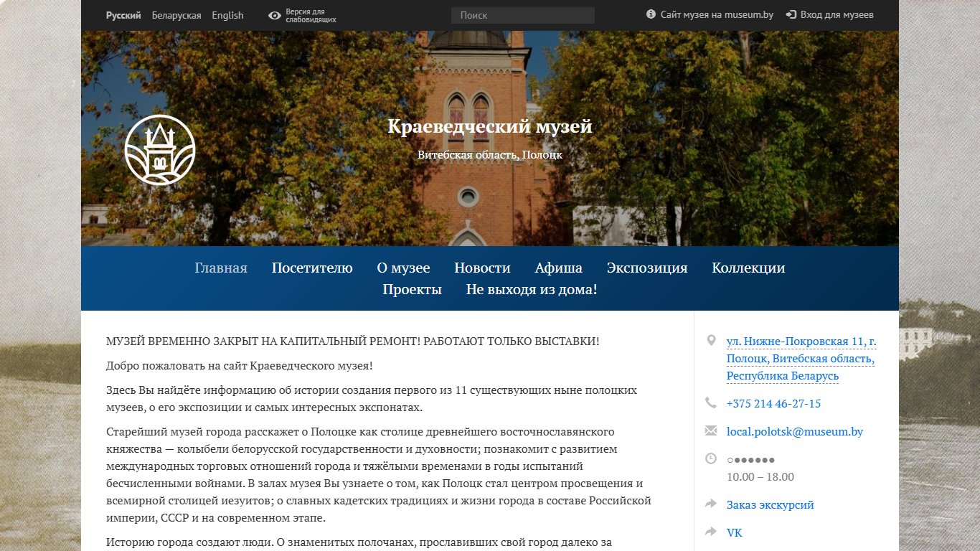This screenshot has width=980, height=551.
Task: Click the eye icon for visually impaired version
Action: pos(275,15)
